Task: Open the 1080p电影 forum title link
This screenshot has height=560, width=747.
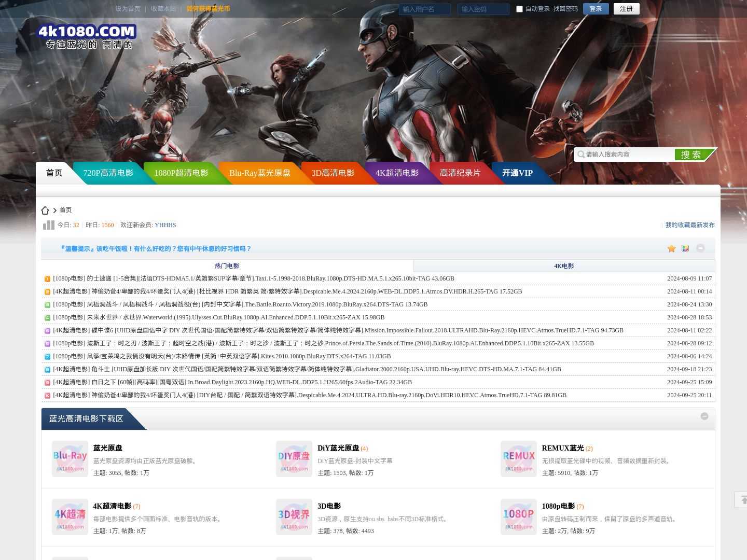Action: point(558,506)
